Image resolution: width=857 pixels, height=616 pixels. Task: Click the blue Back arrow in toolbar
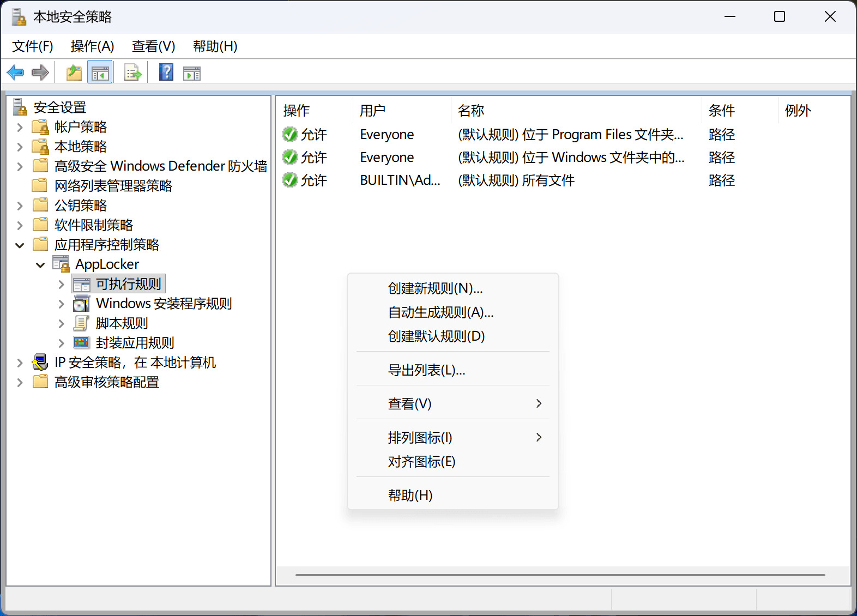pos(15,73)
